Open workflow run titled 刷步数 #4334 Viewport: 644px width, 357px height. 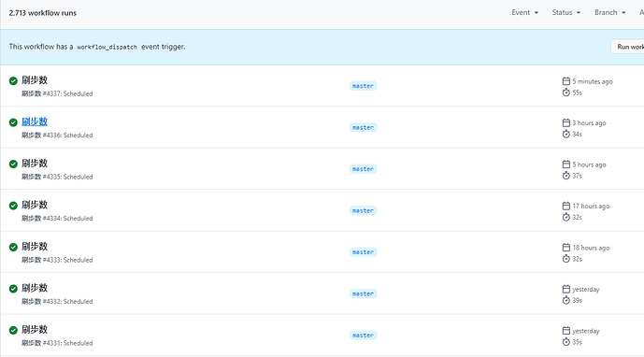35,205
